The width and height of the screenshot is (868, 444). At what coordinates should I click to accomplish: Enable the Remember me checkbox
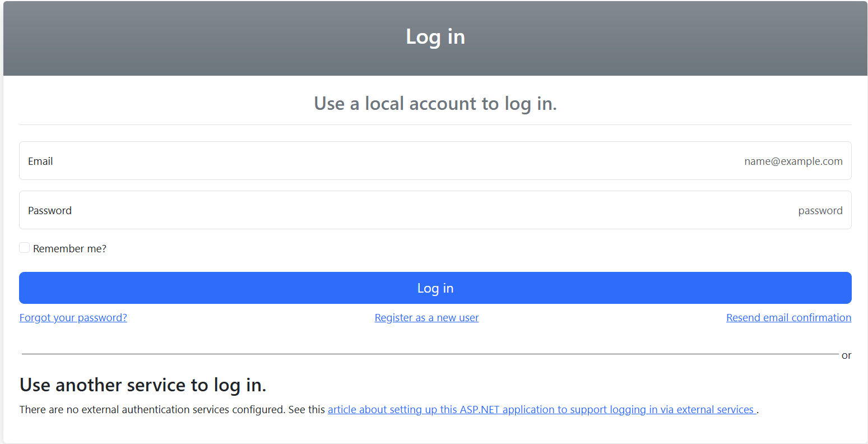coord(25,248)
